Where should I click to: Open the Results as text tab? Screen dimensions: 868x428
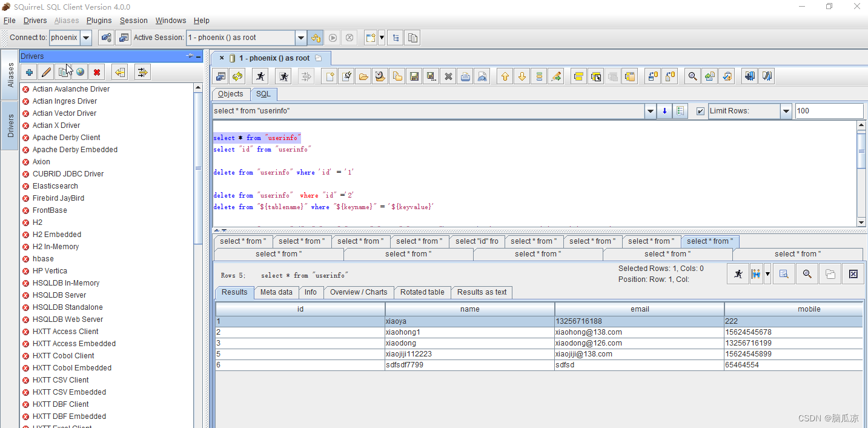tap(482, 292)
